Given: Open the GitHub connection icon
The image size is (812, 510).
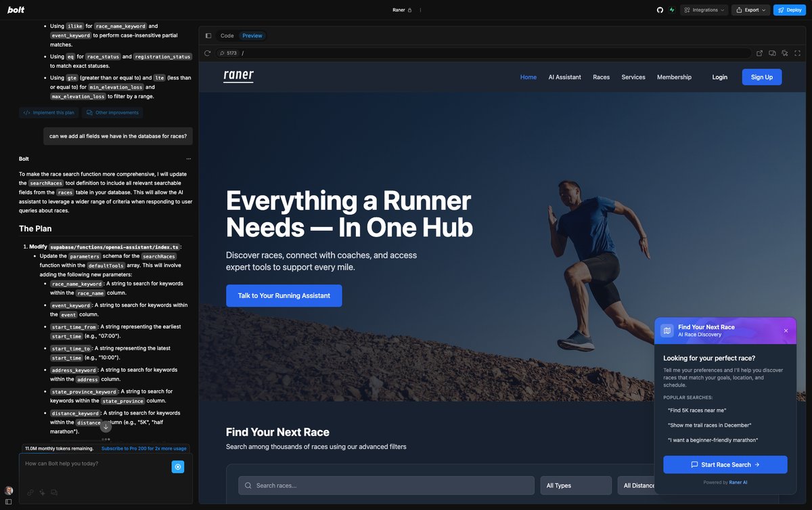Looking at the screenshot, I should pyautogui.click(x=660, y=10).
